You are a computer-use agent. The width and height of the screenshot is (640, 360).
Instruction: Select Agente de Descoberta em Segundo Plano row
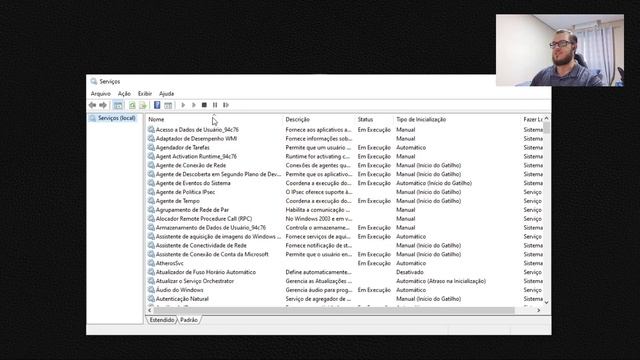tap(218, 174)
